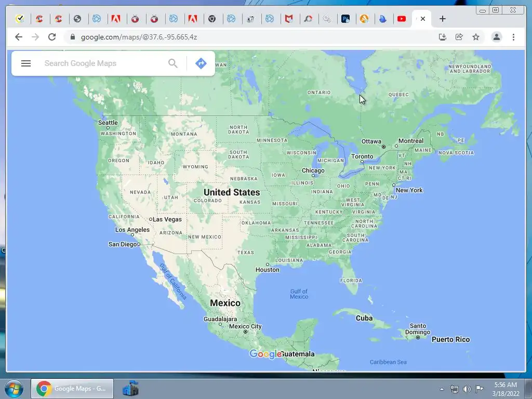Go back with the browser back arrow
532x399 pixels.
pyautogui.click(x=19, y=37)
